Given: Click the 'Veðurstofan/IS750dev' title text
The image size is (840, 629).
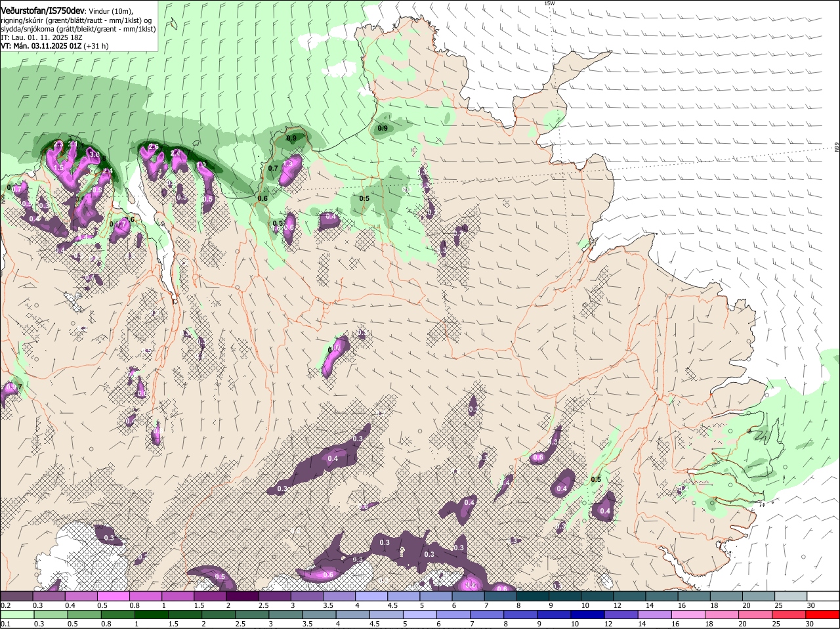Looking at the screenshot, I should coord(43,11).
